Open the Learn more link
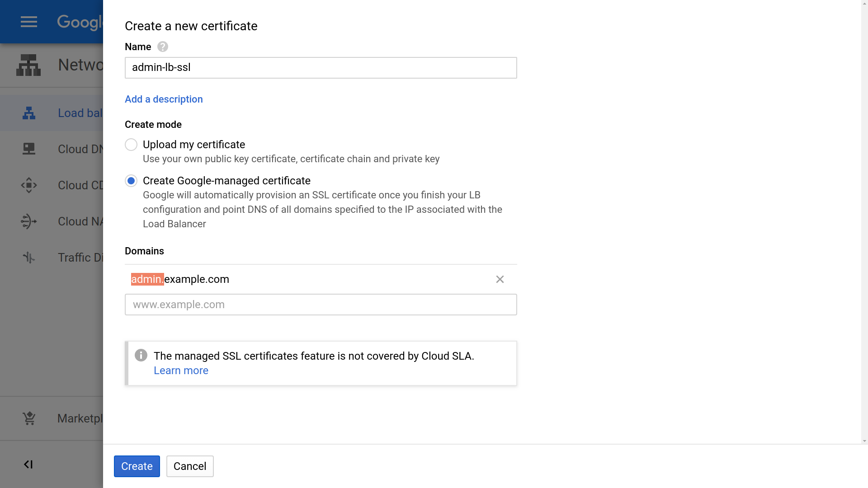 click(x=181, y=371)
